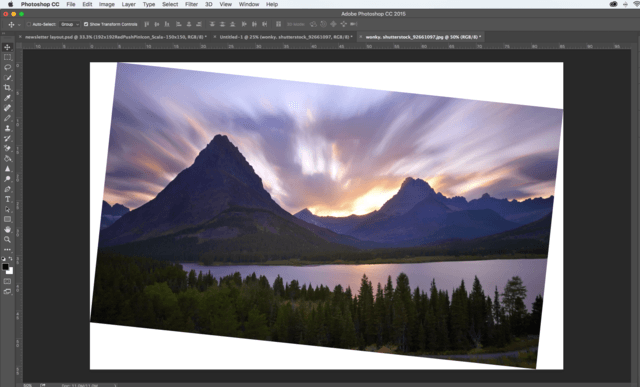Choose the Horizontal Type tool

[x=7, y=199]
